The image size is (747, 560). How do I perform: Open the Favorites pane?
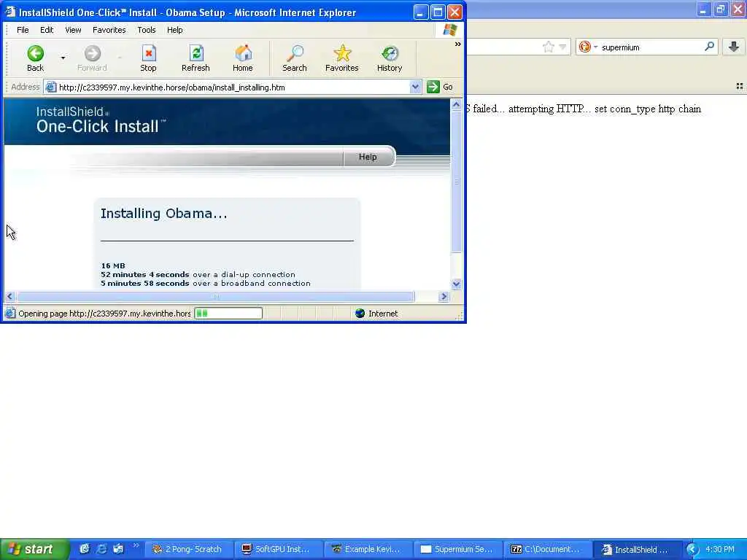(342, 58)
